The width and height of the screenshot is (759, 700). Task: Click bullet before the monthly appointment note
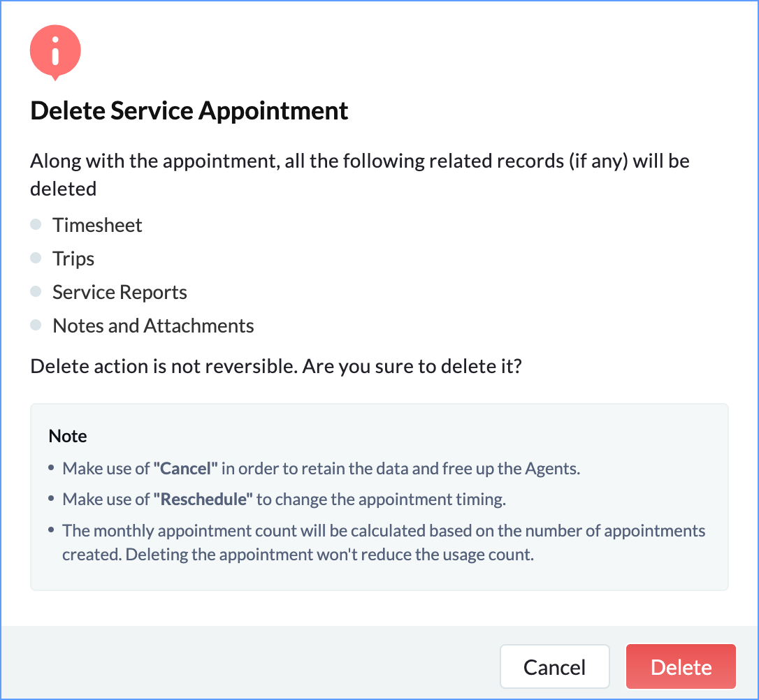pos(52,531)
